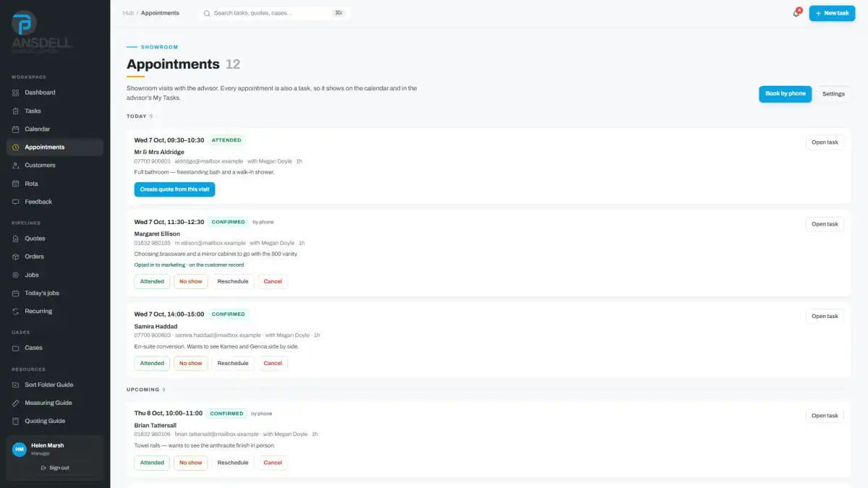Open the HM user avatar
Viewport: 868px width, 488px height.
click(20, 449)
